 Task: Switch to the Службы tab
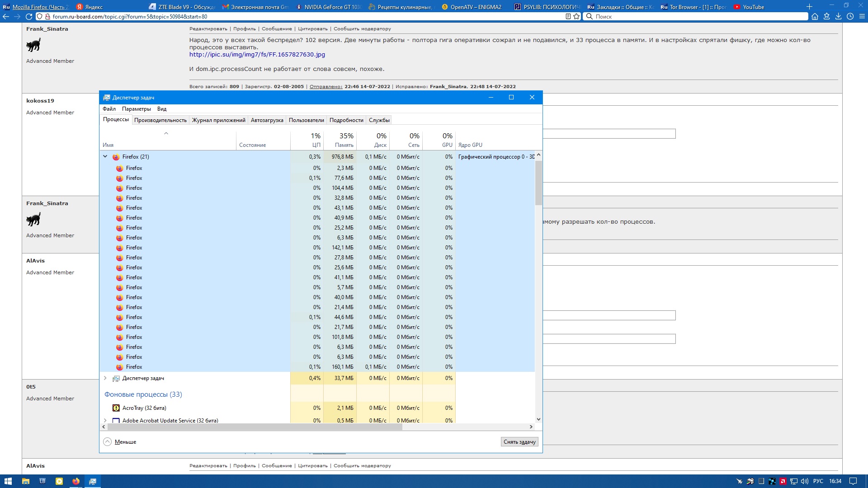379,120
